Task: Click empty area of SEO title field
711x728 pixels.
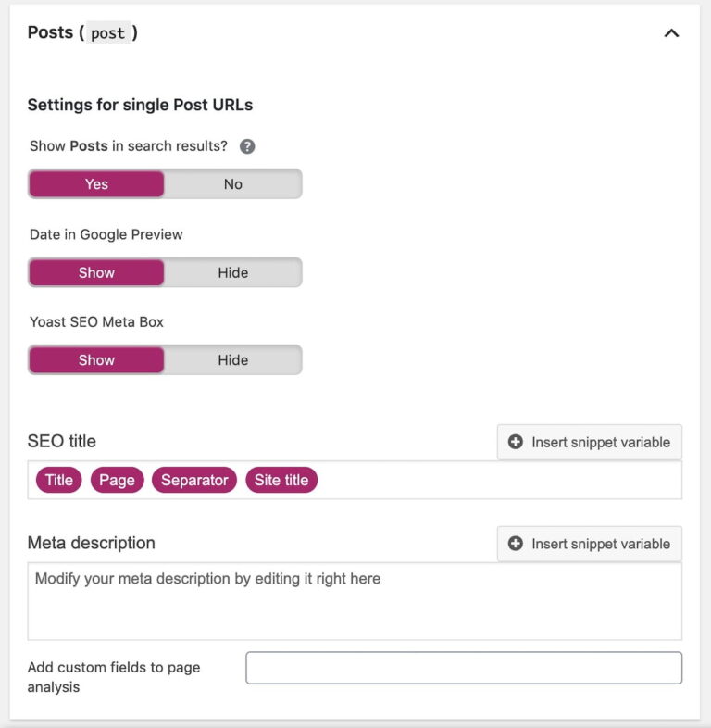Action: point(500,480)
